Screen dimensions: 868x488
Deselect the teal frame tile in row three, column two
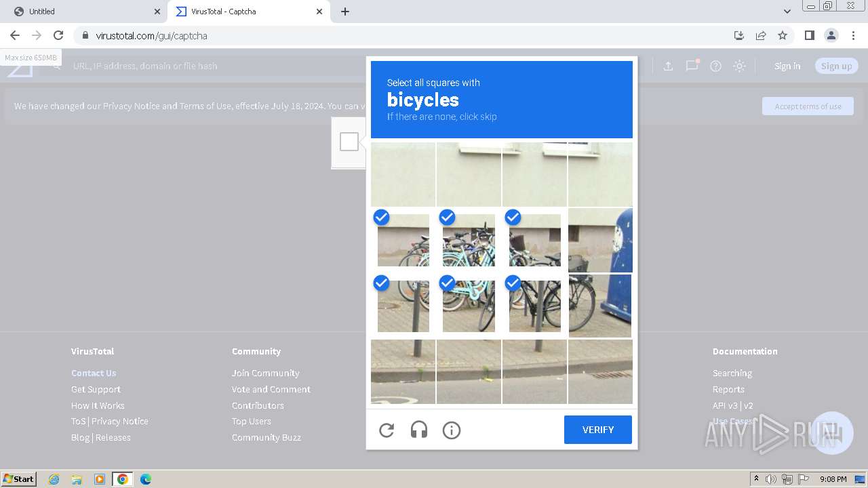pos(469,306)
